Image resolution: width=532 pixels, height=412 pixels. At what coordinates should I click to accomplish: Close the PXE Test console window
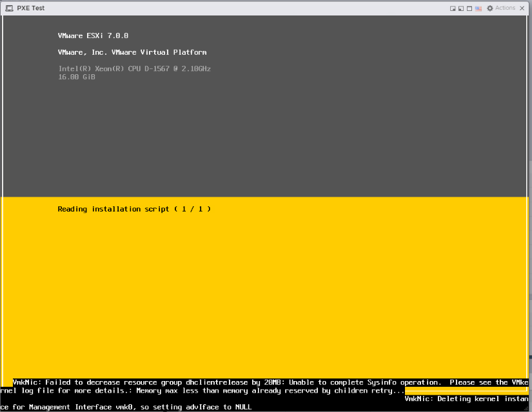click(522, 8)
